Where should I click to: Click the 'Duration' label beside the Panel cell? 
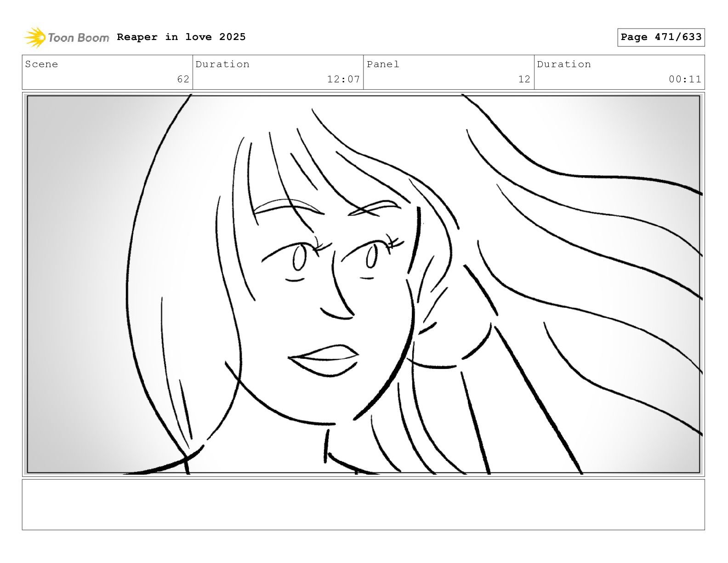click(564, 64)
